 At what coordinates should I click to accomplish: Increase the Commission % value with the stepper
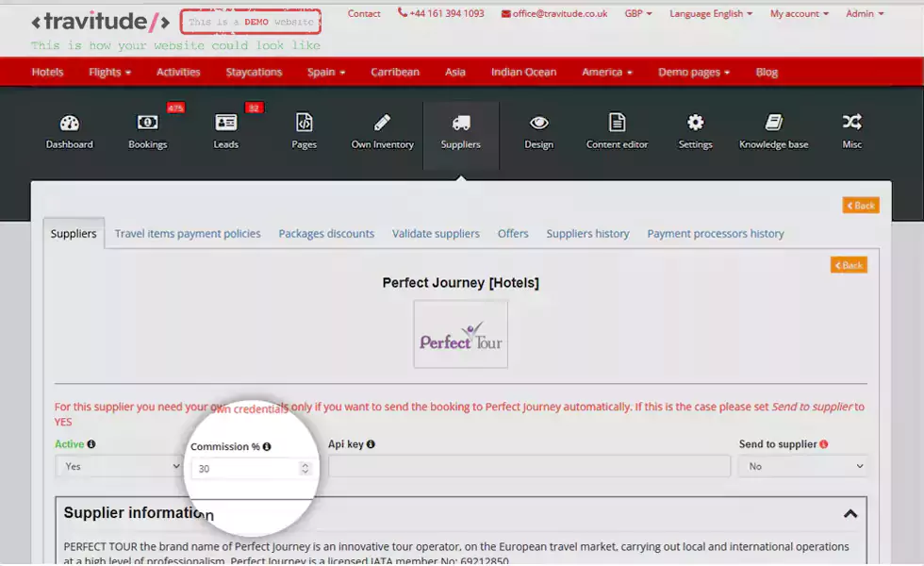click(304, 463)
